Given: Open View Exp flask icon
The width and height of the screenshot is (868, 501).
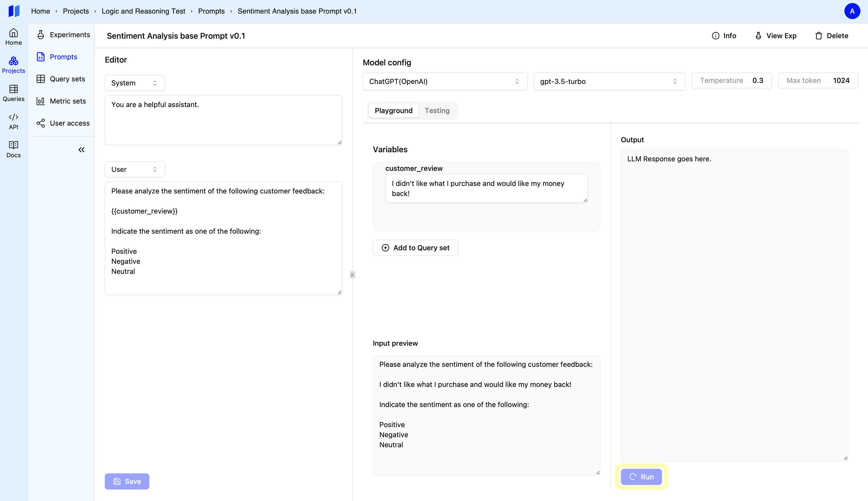Looking at the screenshot, I should coord(758,36).
